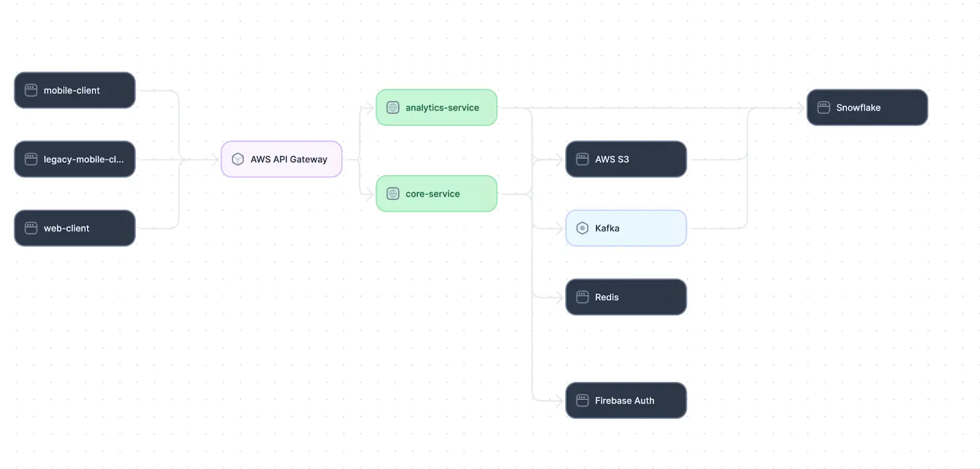Click the window icon on the Snowflake node
Screen dimensions: 980x469
(823, 108)
